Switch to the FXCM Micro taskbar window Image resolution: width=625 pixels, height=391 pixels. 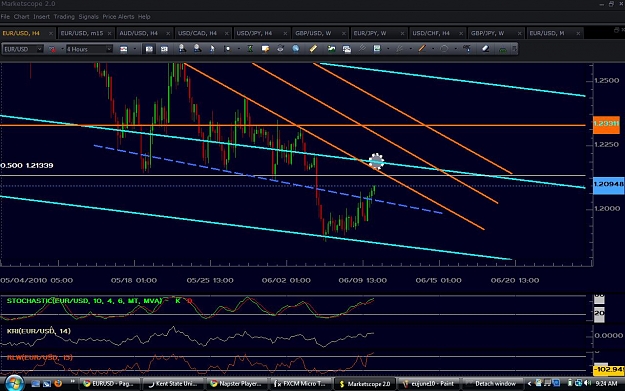[x=300, y=384]
